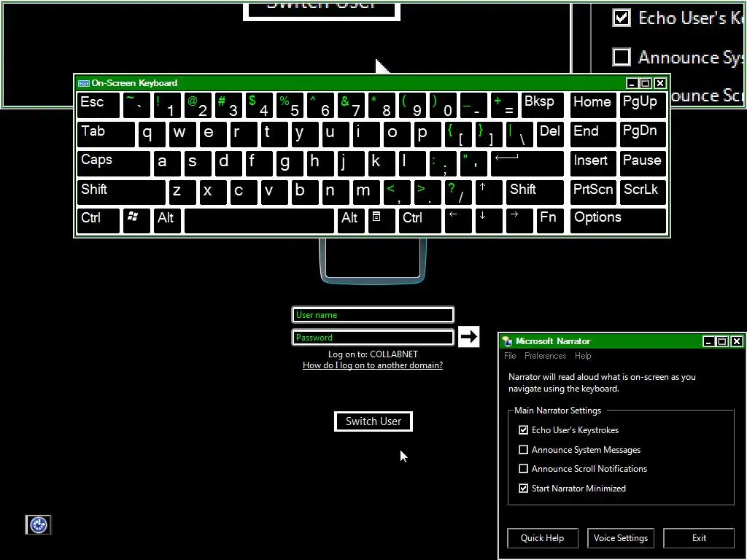Tap the Del key

550,134
